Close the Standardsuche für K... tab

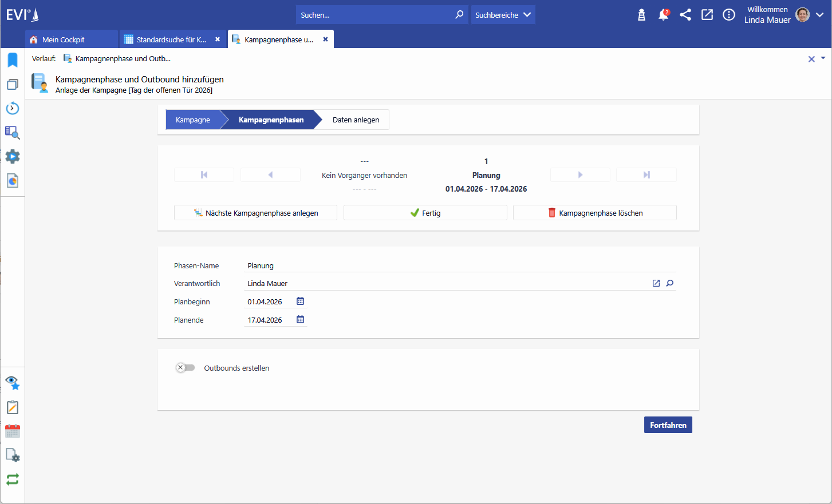pyautogui.click(x=218, y=39)
